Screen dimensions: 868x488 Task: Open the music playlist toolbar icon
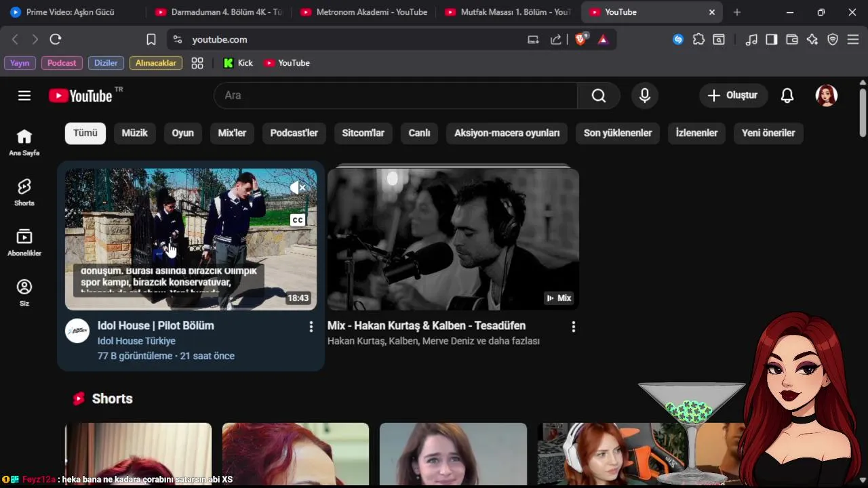click(x=751, y=39)
